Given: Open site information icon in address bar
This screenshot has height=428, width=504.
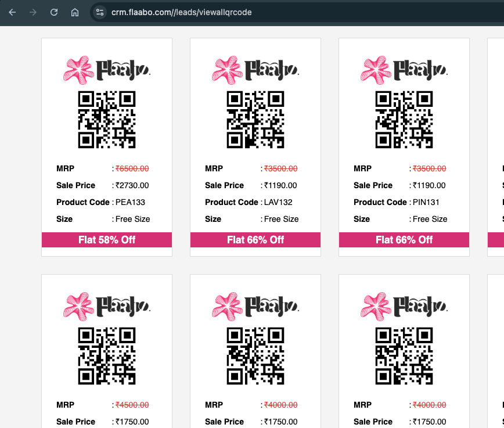Looking at the screenshot, I should pos(100,12).
